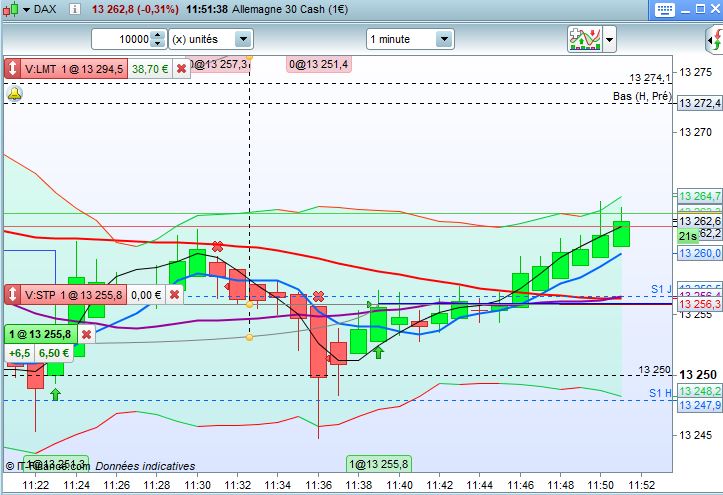Image resolution: width=723 pixels, height=495 pixels.
Task: Expand the arrow next to indicators icon
Action: [610, 40]
